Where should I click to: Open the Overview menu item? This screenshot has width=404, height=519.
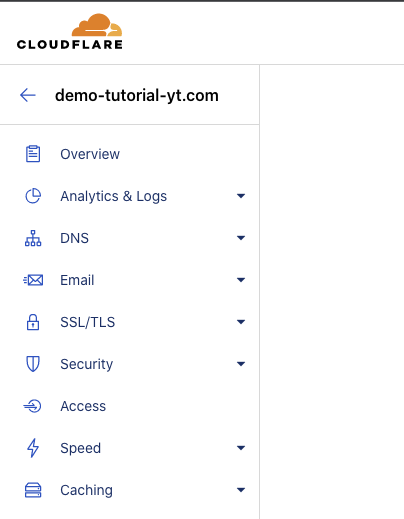[129, 154]
